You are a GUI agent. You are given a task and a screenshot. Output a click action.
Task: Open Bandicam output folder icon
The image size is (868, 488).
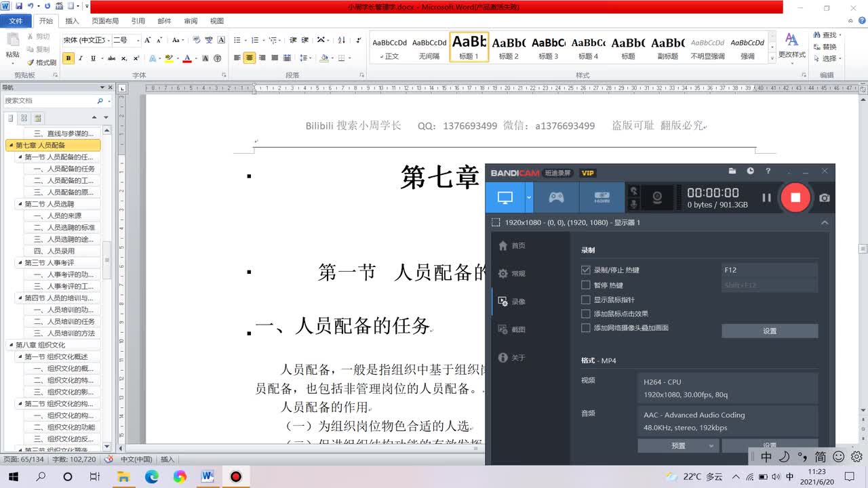pyautogui.click(x=732, y=171)
